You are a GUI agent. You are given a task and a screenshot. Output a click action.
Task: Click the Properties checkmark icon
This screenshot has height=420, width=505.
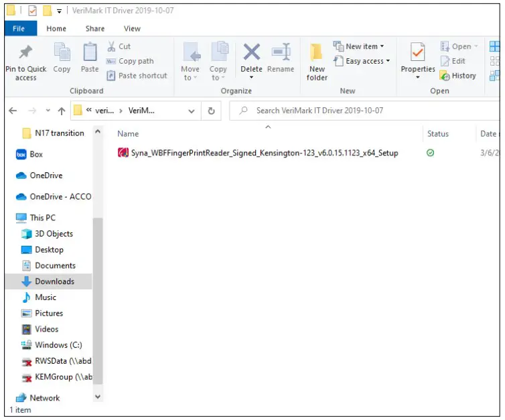[x=418, y=52]
